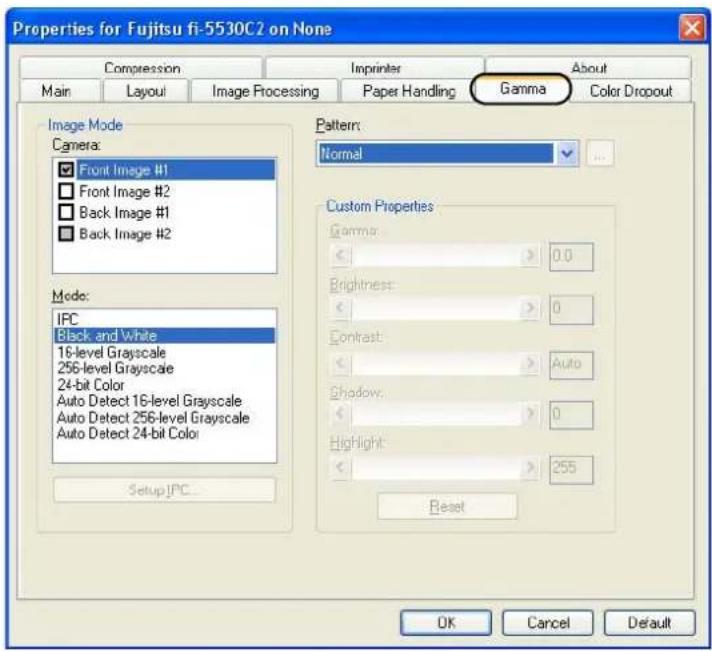This screenshot has width=712, height=651.
Task: Go to the Paper Handling tab
Action: (x=409, y=91)
